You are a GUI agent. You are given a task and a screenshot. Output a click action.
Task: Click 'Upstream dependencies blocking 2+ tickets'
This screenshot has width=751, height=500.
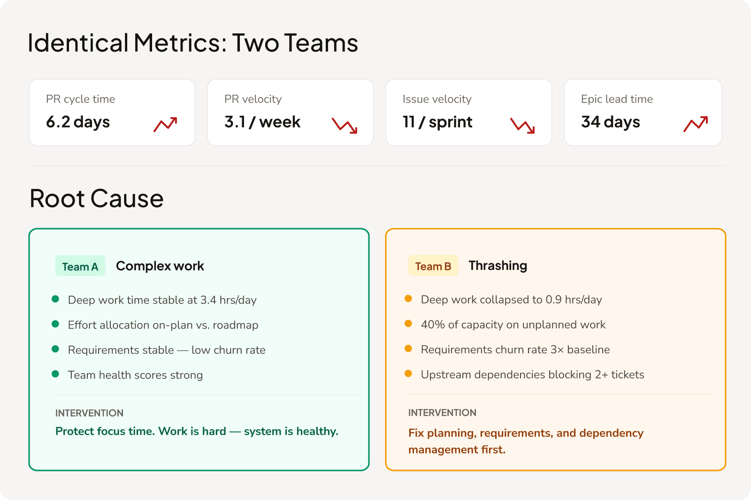pyautogui.click(x=533, y=375)
